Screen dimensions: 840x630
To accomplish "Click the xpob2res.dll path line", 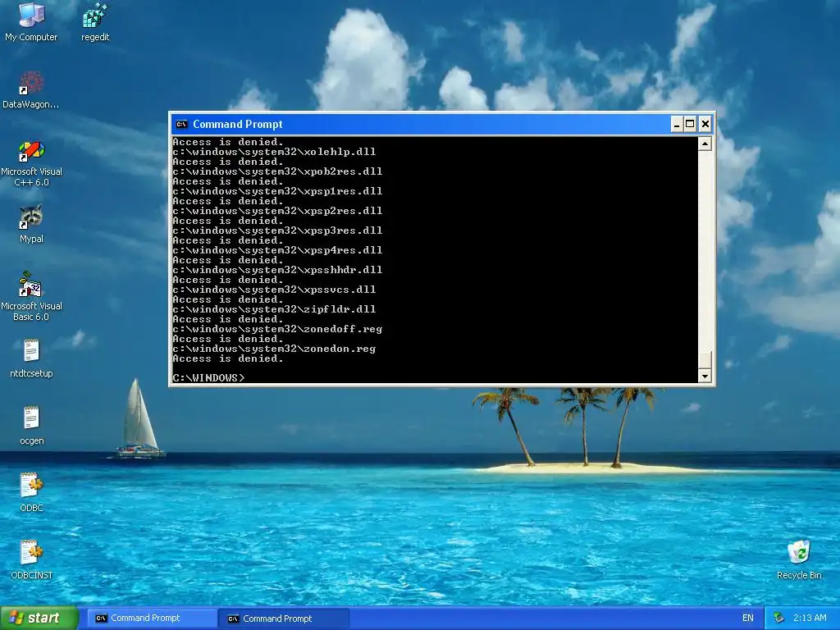I will click(277, 171).
